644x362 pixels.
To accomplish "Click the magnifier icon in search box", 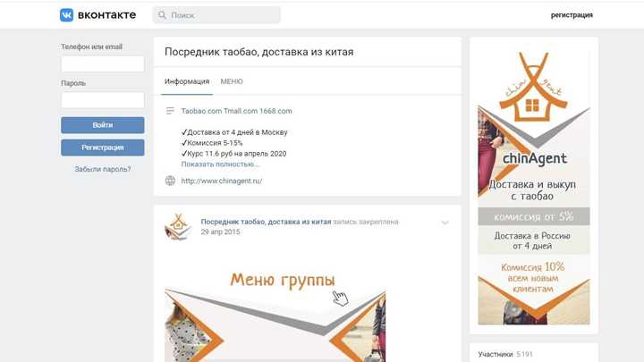I will click(162, 15).
